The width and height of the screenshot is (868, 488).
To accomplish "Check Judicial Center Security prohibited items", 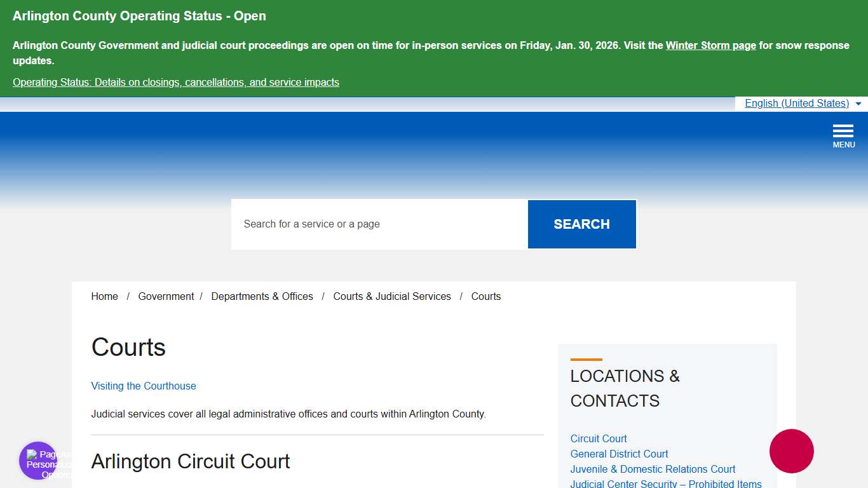I will point(666,484).
